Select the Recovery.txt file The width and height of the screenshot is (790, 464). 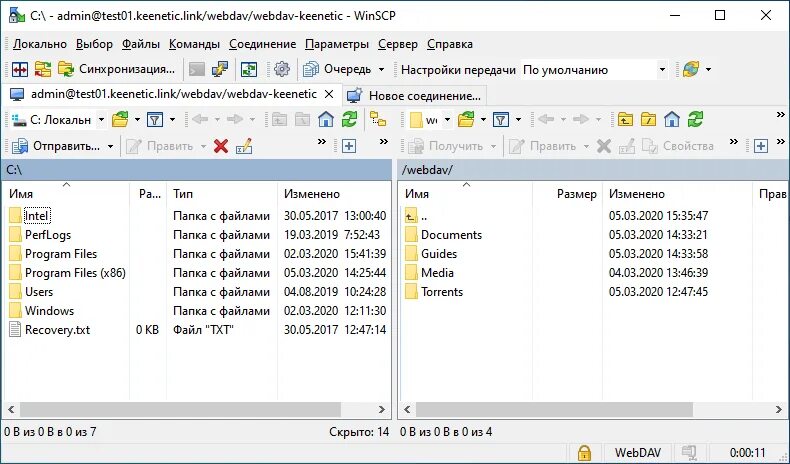[x=57, y=330]
